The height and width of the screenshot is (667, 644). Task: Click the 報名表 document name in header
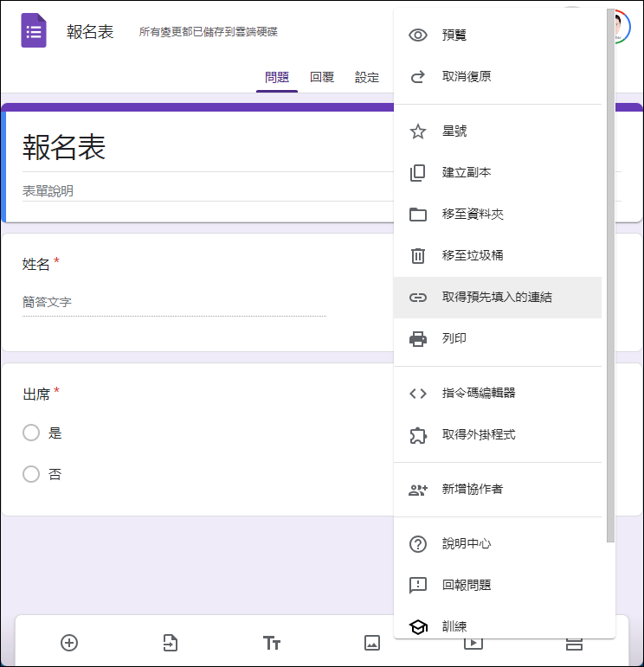click(90, 32)
